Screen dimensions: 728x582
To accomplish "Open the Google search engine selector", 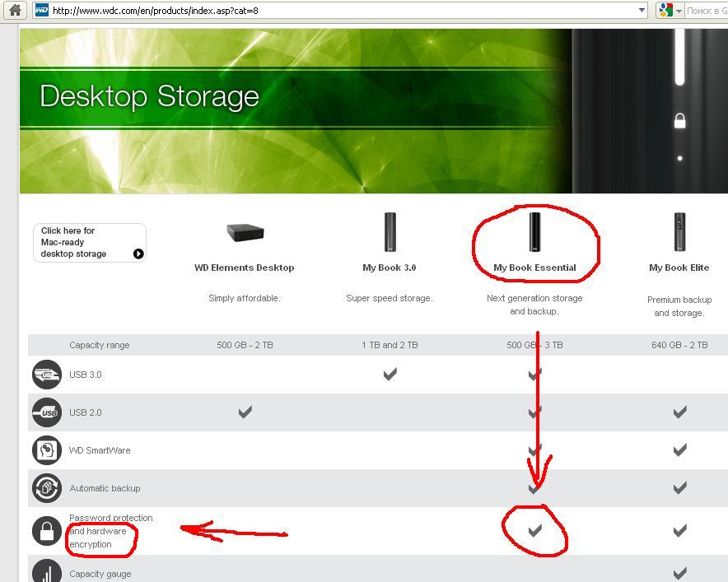I will [670, 10].
